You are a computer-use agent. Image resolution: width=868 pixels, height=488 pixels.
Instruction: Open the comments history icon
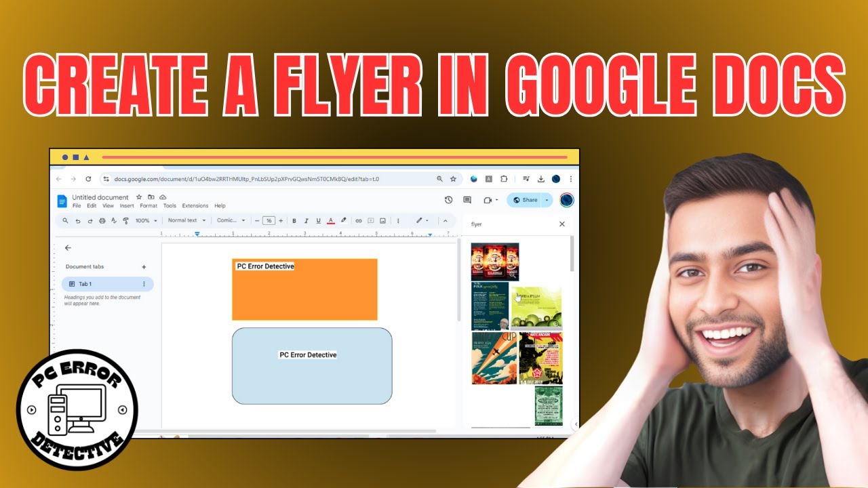467,200
